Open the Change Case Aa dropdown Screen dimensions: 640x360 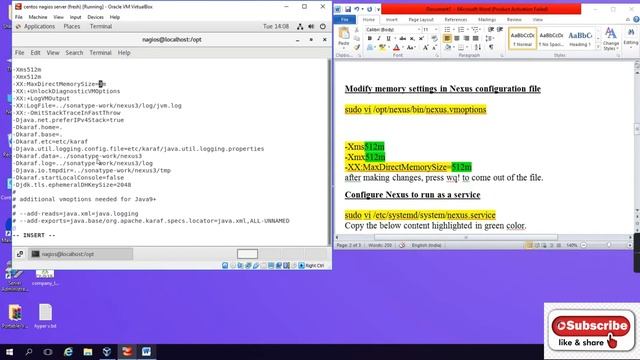[x=410, y=48]
